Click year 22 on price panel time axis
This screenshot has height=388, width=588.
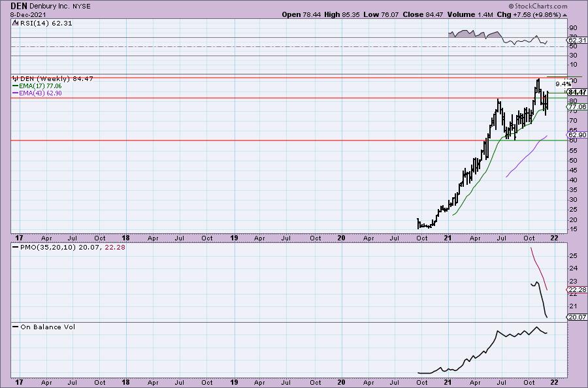click(554, 238)
